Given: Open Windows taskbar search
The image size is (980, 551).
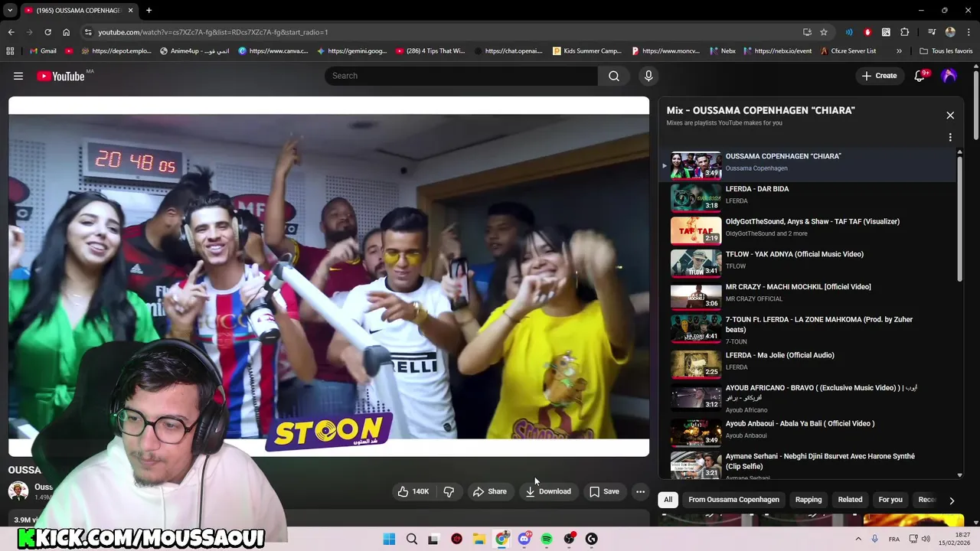Looking at the screenshot, I should pyautogui.click(x=412, y=539).
